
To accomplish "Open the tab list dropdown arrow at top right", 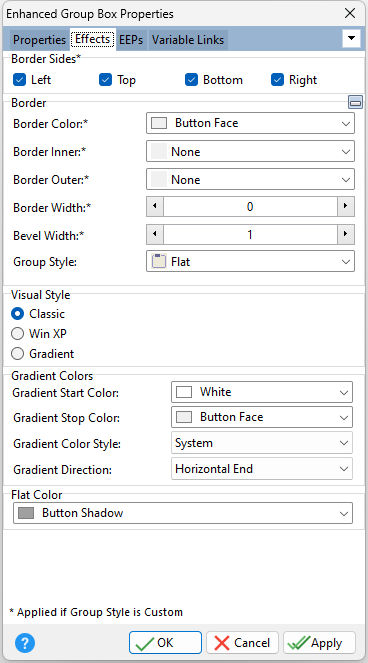I will click(x=351, y=38).
